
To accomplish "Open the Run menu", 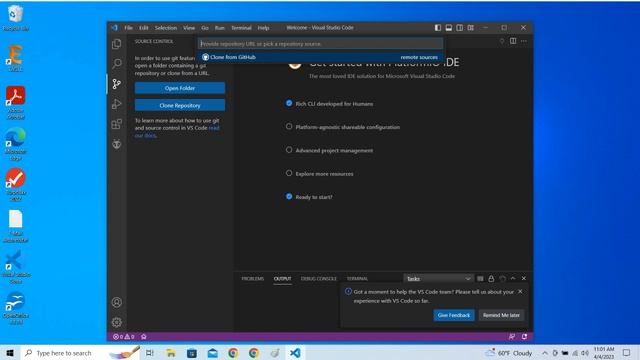I will [x=220, y=28].
